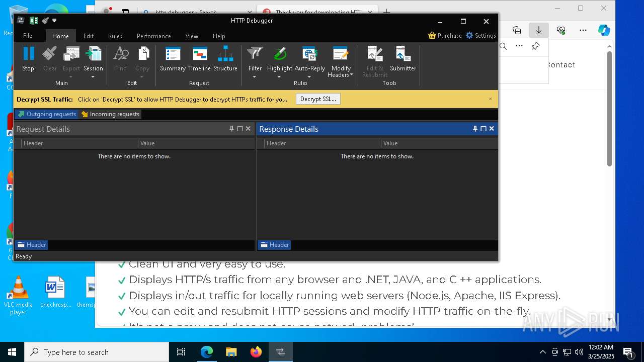
Task: Click the Highlight rules icon
Action: pyautogui.click(x=280, y=53)
